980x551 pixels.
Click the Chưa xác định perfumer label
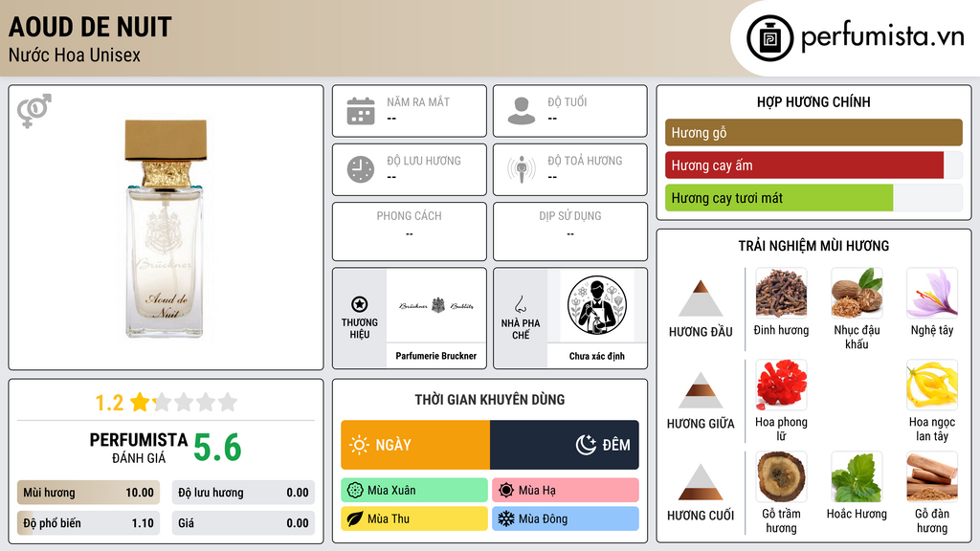597,356
